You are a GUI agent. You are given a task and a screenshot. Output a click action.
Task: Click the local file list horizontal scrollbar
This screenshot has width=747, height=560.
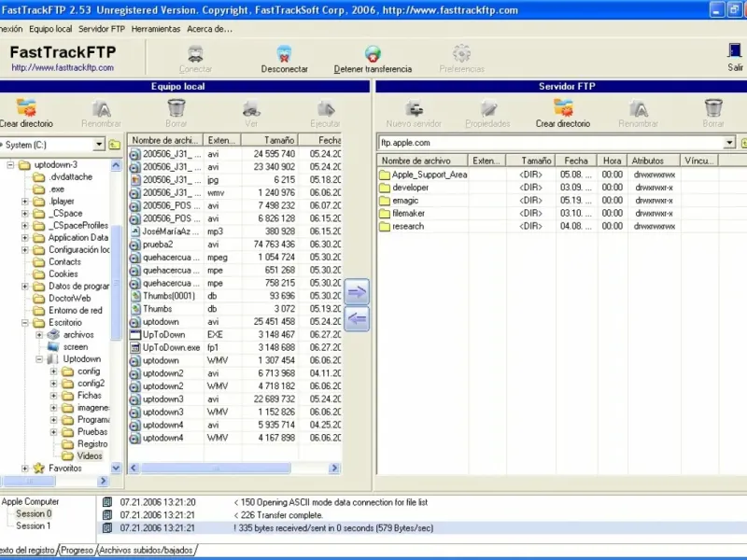(x=234, y=469)
